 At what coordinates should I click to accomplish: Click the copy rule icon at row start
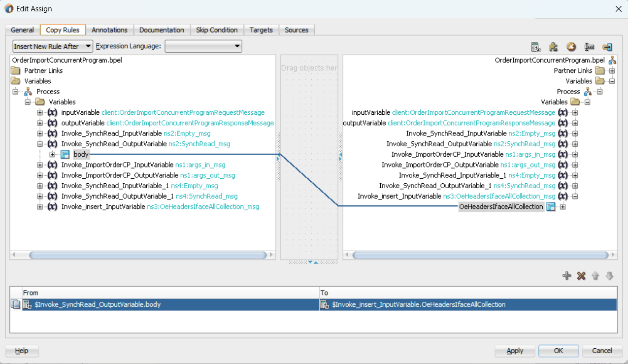(15, 305)
